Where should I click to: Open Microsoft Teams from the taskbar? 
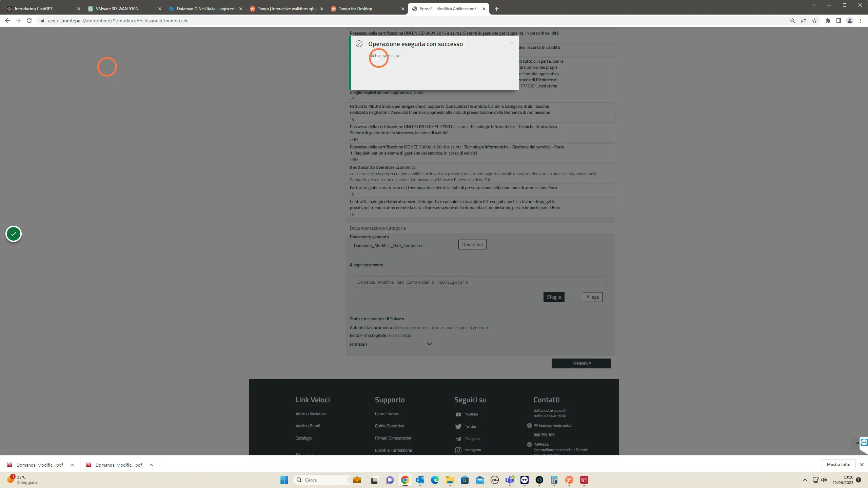point(510,480)
